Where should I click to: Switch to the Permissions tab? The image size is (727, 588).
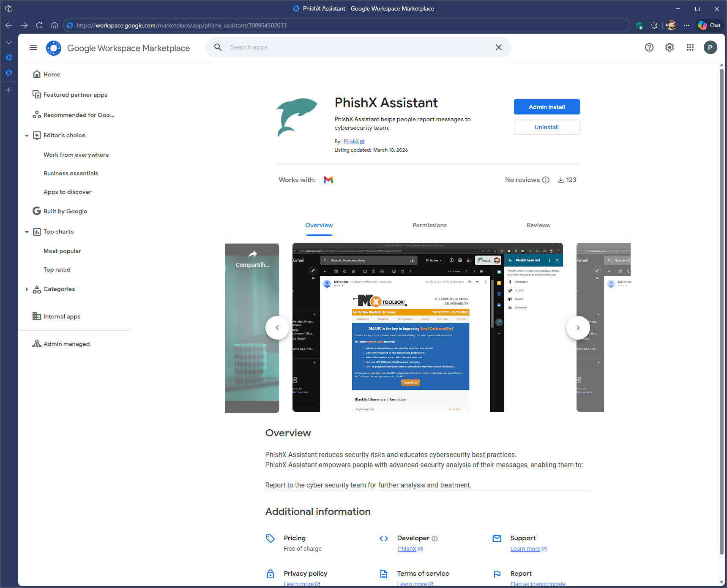429,225
